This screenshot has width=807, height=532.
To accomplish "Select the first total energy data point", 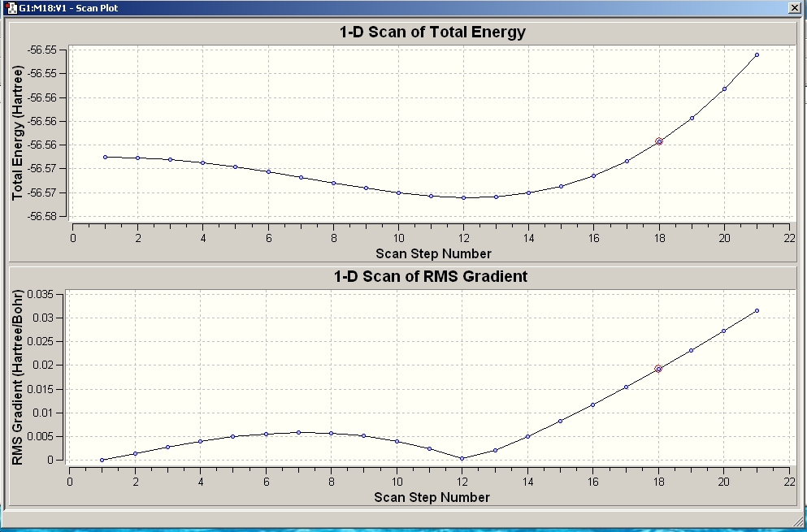I will pyautogui.click(x=106, y=157).
